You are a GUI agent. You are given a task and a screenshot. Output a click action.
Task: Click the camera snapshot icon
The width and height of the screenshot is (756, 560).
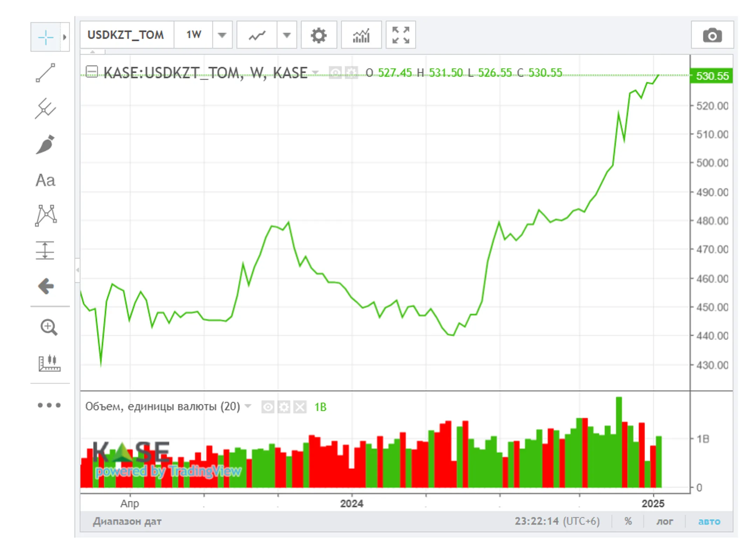click(712, 35)
